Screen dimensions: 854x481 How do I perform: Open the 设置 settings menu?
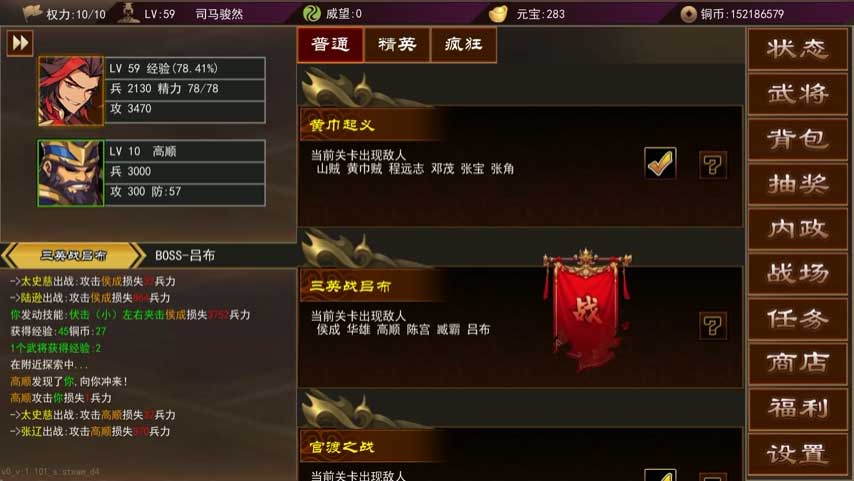point(798,453)
